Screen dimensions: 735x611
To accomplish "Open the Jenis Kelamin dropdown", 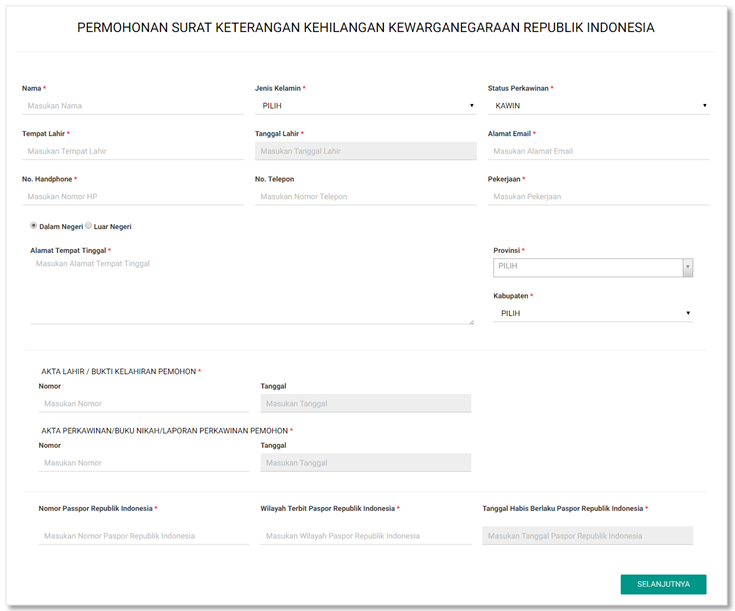I will pos(365,105).
